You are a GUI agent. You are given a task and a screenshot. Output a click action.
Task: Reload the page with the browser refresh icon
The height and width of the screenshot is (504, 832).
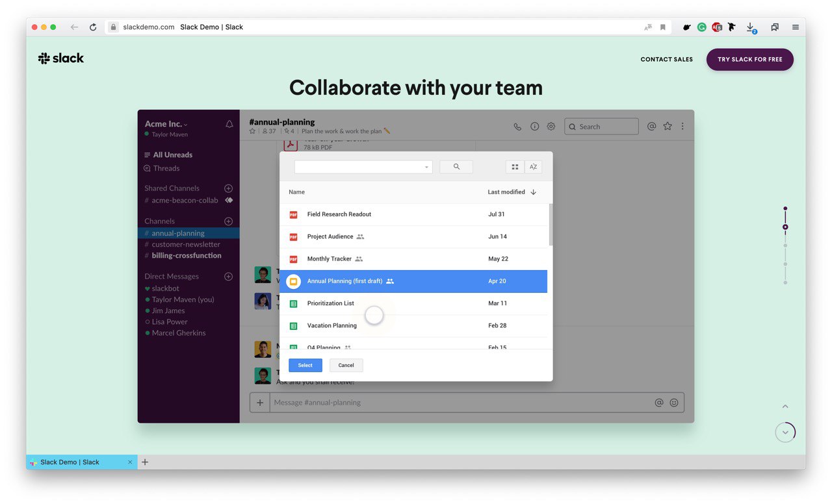93,27
